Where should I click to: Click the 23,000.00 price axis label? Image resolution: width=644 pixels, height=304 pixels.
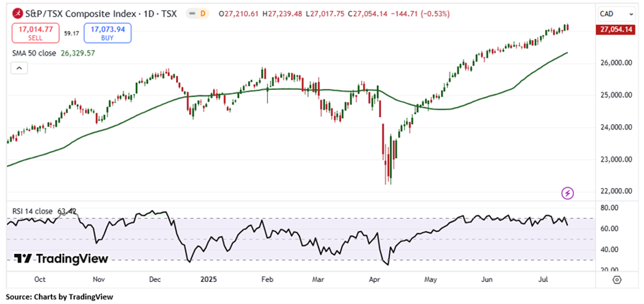[615, 159]
